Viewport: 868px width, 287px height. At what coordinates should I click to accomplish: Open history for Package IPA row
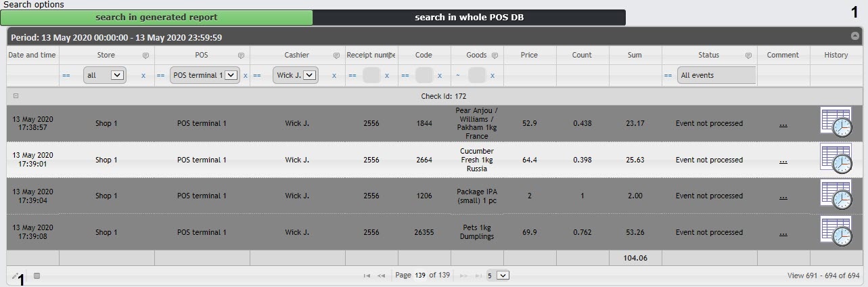(836, 196)
